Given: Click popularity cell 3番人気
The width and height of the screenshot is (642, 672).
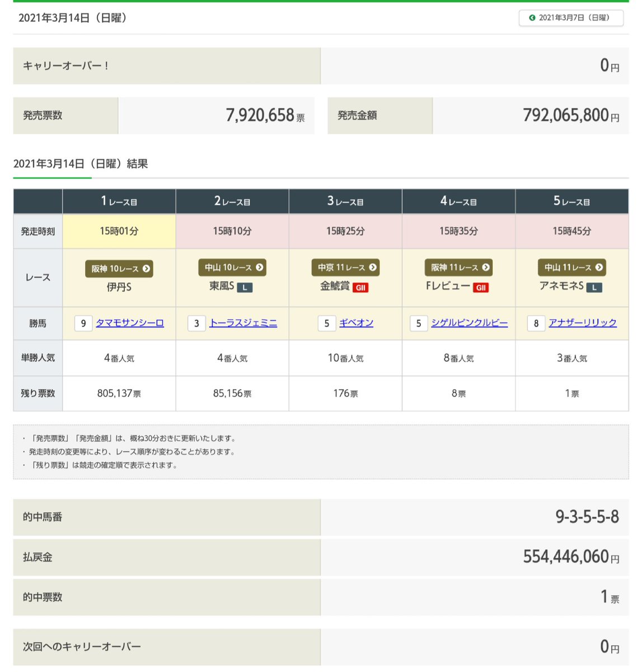Looking at the screenshot, I should click(571, 358).
